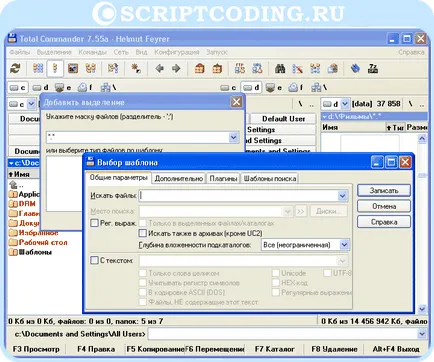Check Искать также в архивах option
Image resolution: width=434 pixels, height=362 pixels.
pyautogui.click(x=143, y=233)
